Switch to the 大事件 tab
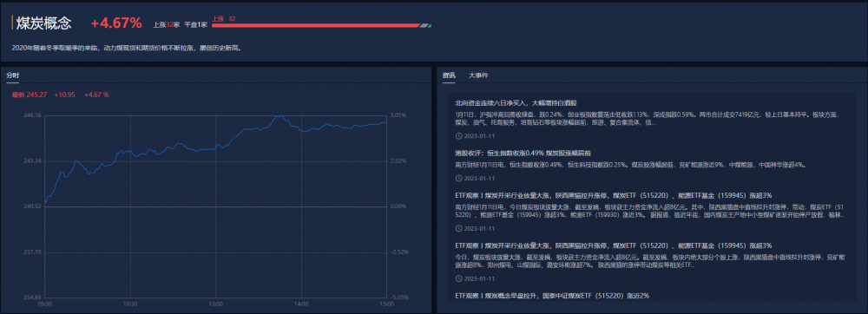This screenshot has height=314, width=868. coord(478,75)
